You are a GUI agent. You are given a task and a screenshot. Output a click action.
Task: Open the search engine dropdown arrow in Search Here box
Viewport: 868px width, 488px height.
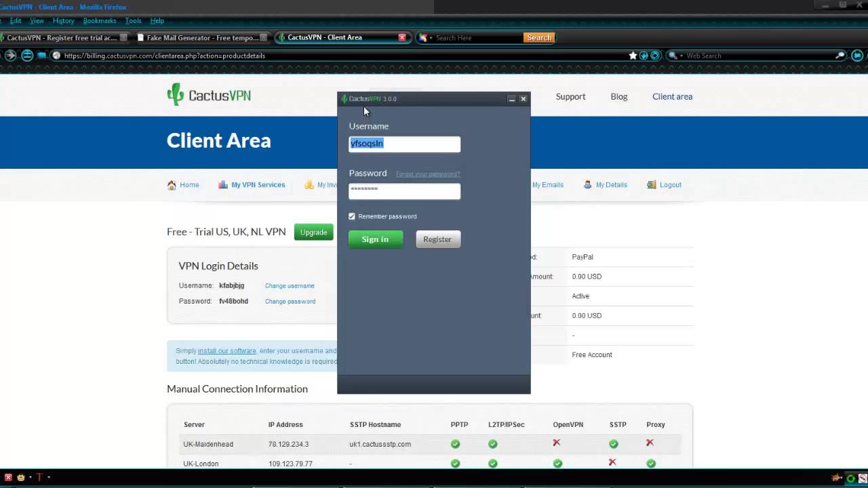pyautogui.click(x=431, y=38)
